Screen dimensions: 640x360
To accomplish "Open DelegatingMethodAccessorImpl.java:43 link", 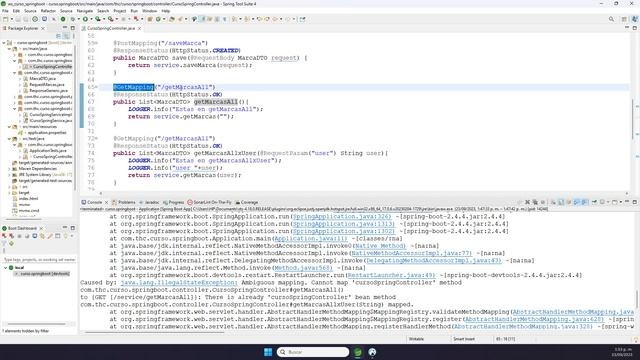I will point(433,260).
